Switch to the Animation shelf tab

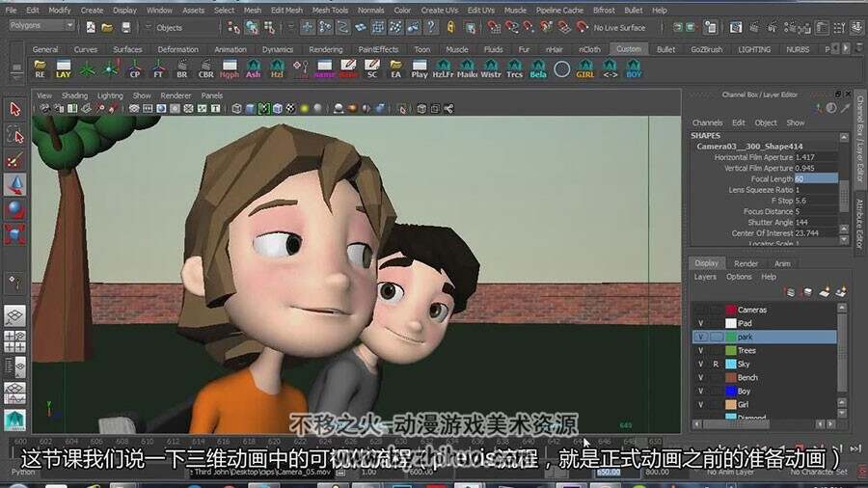click(x=231, y=49)
